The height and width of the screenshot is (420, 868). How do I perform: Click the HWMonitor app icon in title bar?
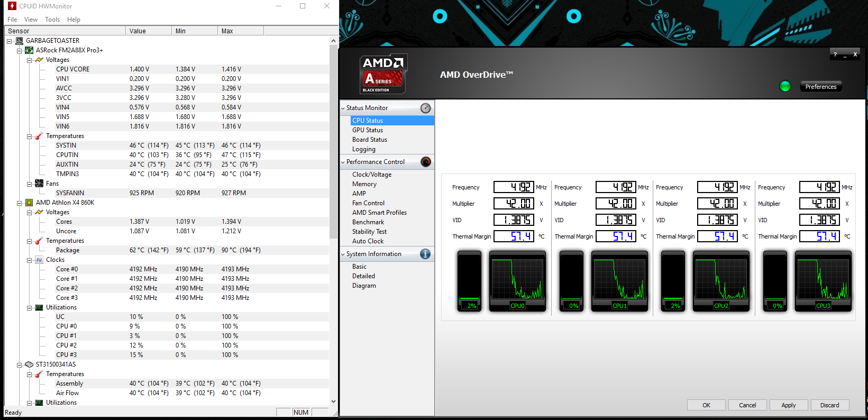click(x=12, y=6)
